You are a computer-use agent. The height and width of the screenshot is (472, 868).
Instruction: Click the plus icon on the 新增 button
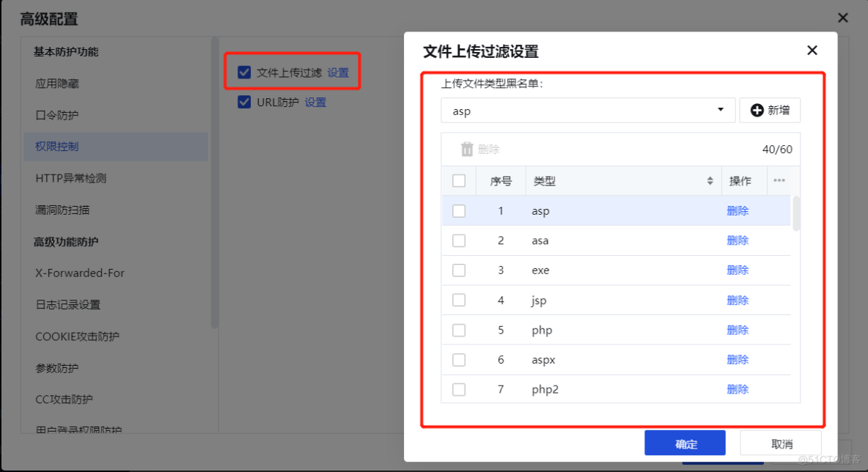[757, 110]
